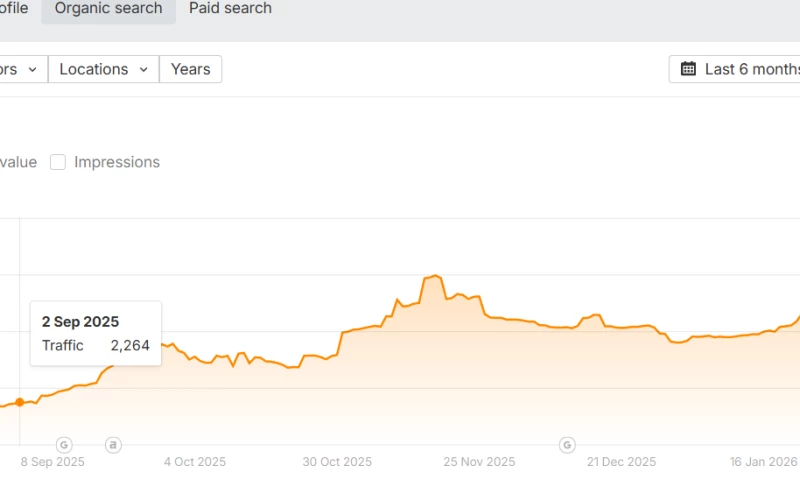Open the calendar icon date picker
800x480 pixels.
(x=688, y=69)
